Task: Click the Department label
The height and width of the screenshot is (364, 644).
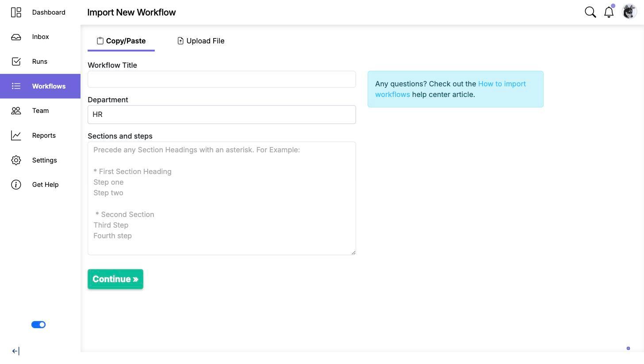Action: pyautogui.click(x=108, y=100)
